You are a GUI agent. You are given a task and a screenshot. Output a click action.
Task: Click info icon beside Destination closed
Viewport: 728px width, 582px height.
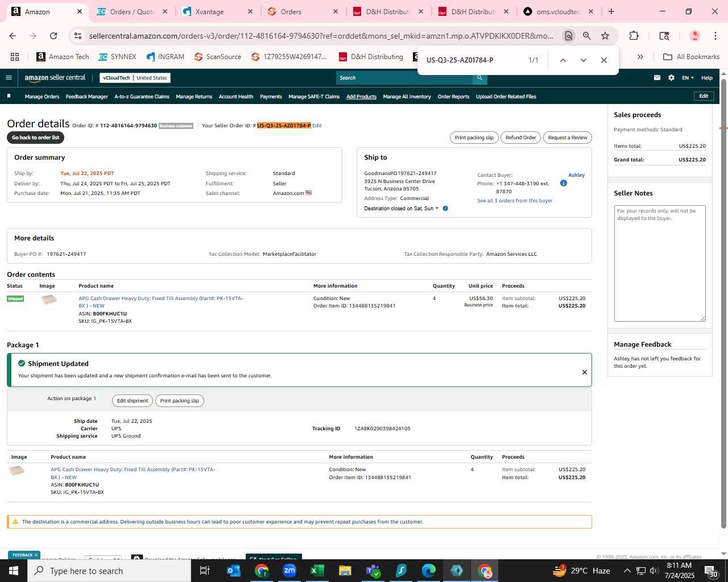coord(445,209)
